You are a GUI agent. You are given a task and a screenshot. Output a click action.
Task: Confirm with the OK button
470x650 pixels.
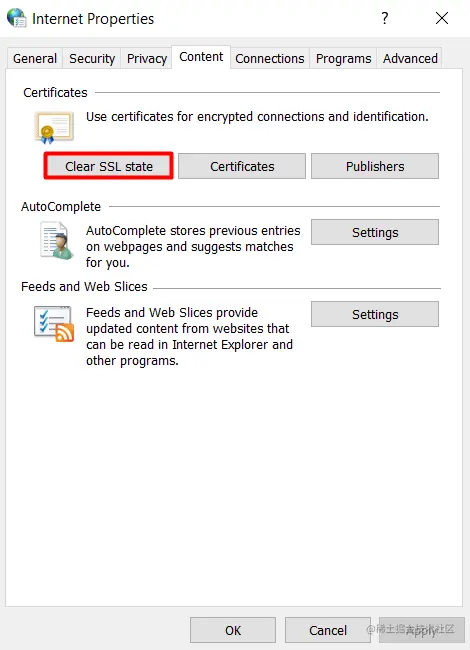pos(233,630)
